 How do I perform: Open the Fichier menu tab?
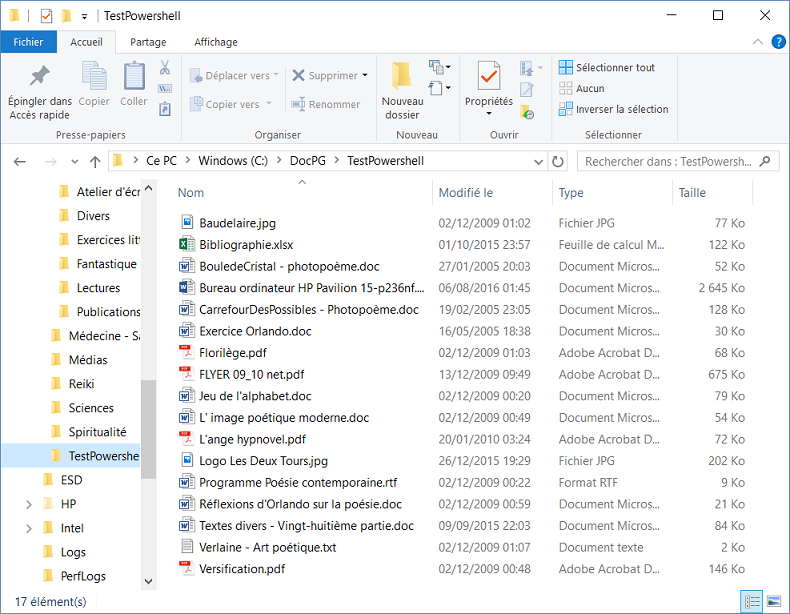(x=28, y=42)
